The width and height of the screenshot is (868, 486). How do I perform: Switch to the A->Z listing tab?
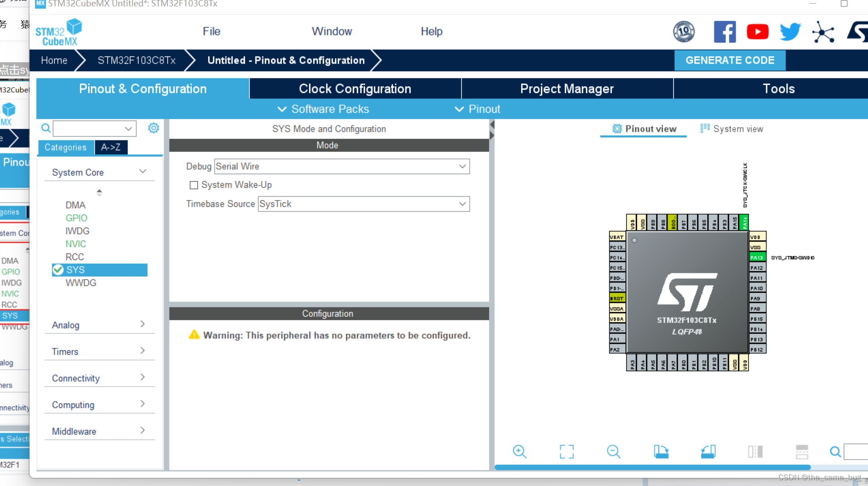pos(111,147)
